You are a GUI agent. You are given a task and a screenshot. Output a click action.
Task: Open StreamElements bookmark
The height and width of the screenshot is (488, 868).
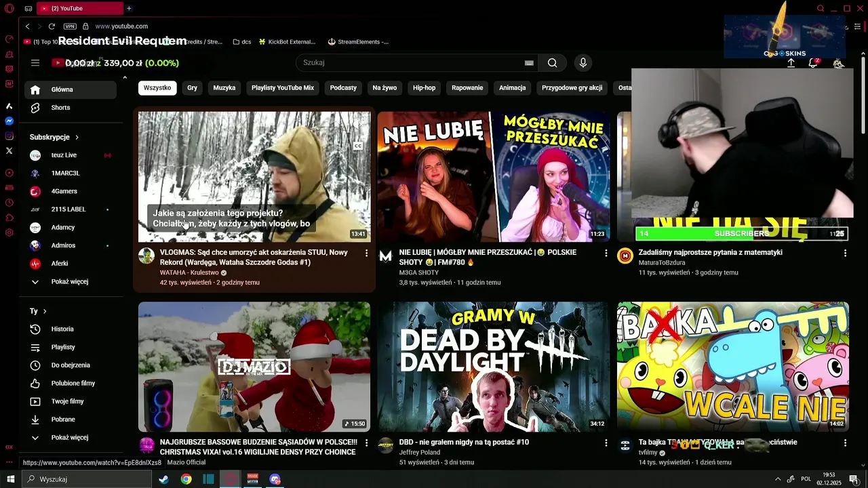358,42
